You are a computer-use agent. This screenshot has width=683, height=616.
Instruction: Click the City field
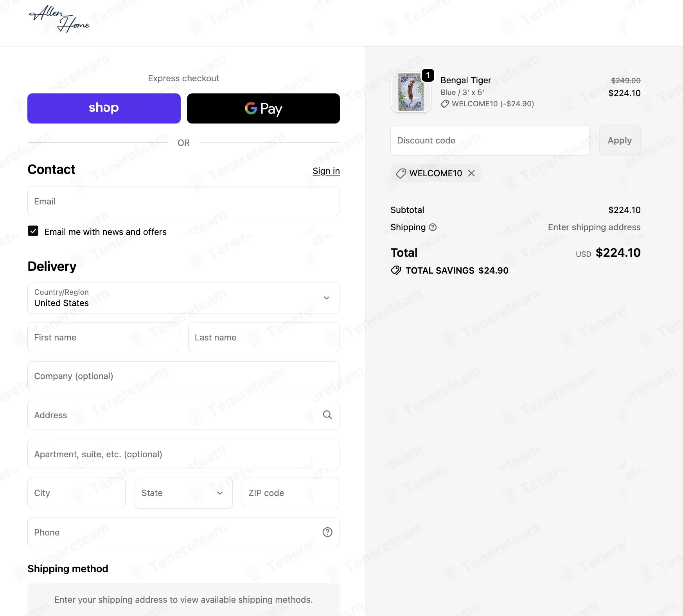click(x=76, y=493)
